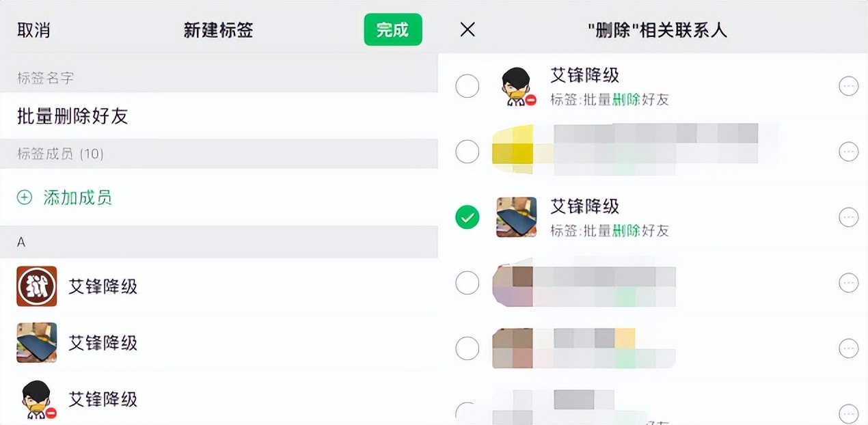868x425 pixels.
Task: Click more options icon on fourth result row
Action: [848, 282]
